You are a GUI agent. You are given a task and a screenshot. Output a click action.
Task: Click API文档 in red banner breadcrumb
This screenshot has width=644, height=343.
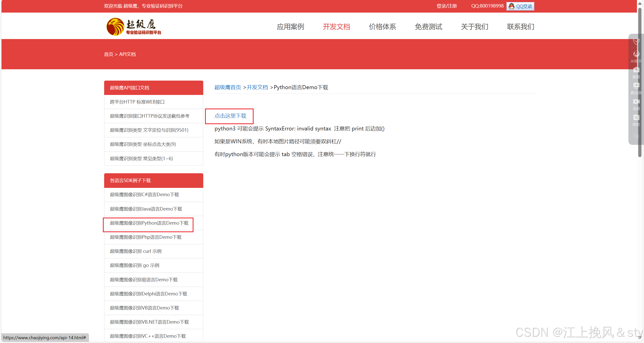point(127,54)
